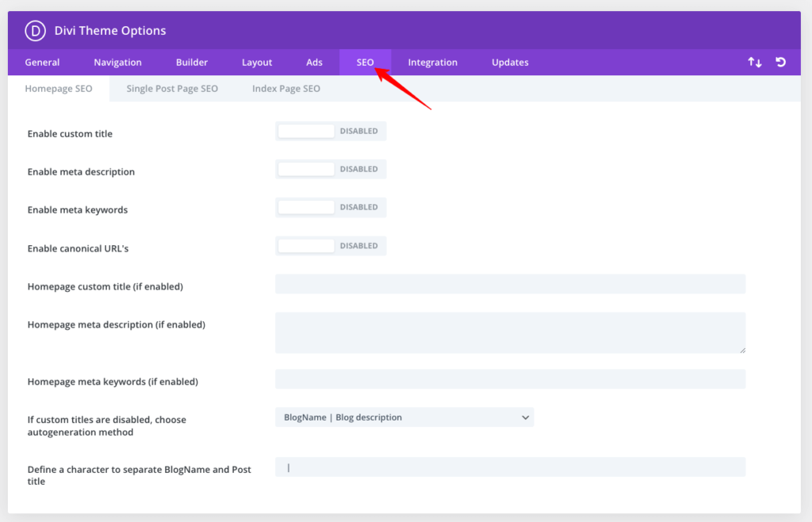Click the Homepage meta keywords field
Viewport: 812px width, 522px height.
point(510,379)
